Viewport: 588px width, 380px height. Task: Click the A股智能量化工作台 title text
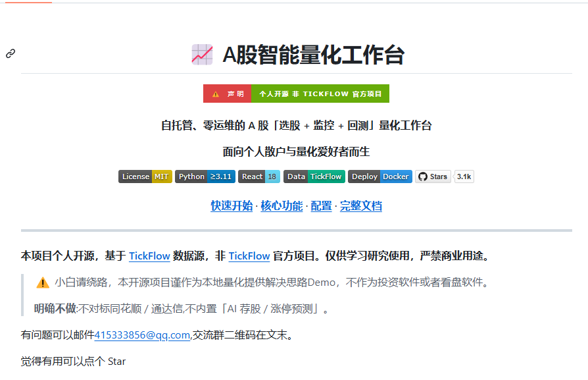coord(314,55)
